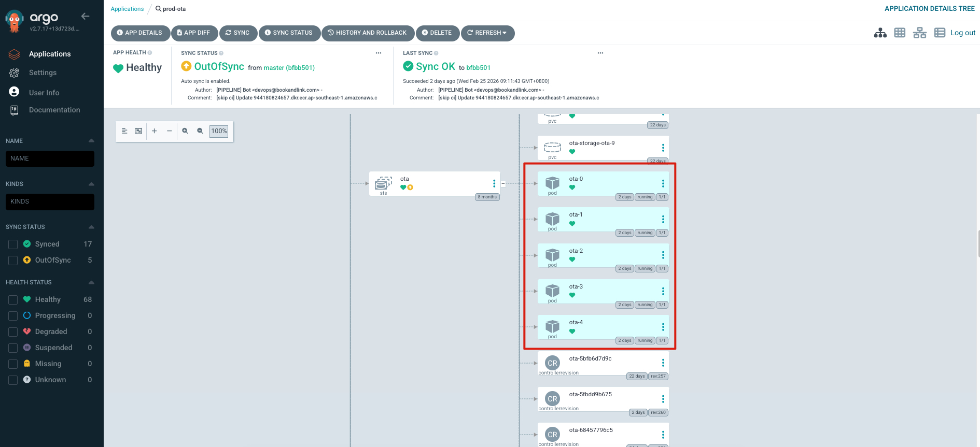
Task: Click the 100% zoom level indicator
Action: coord(219,131)
